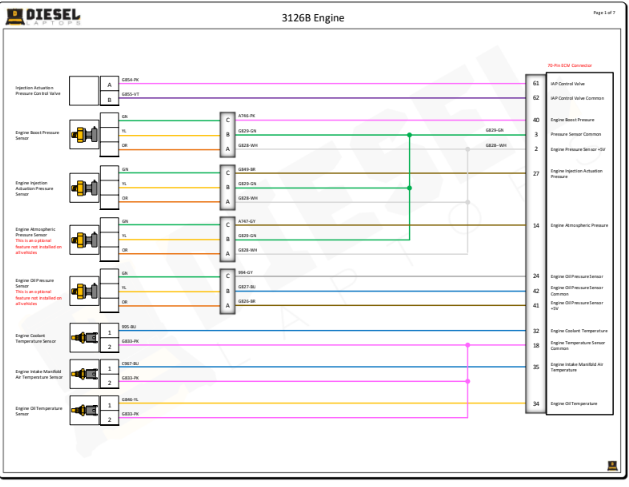The image size is (629, 487).
Task: Click the 'IAP Control Valve Common' ECM label
Action: pos(577,98)
